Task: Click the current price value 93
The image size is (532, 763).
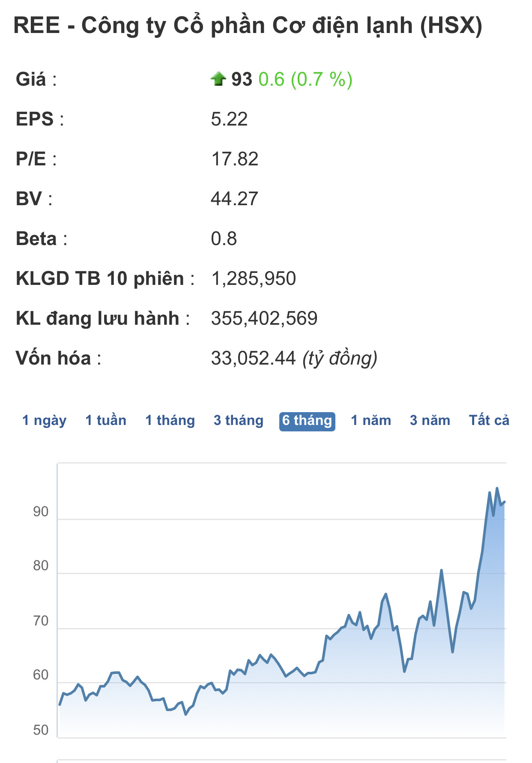Action: [x=242, y=79]
